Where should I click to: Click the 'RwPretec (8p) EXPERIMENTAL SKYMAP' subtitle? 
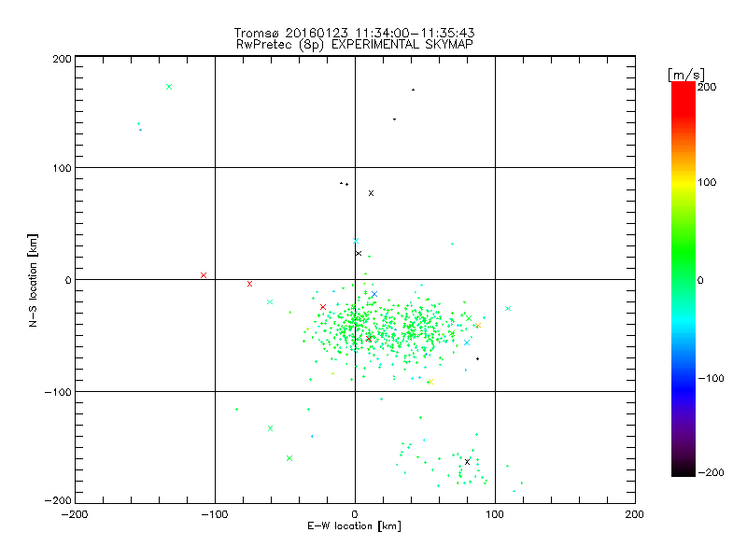coord(355,45)
